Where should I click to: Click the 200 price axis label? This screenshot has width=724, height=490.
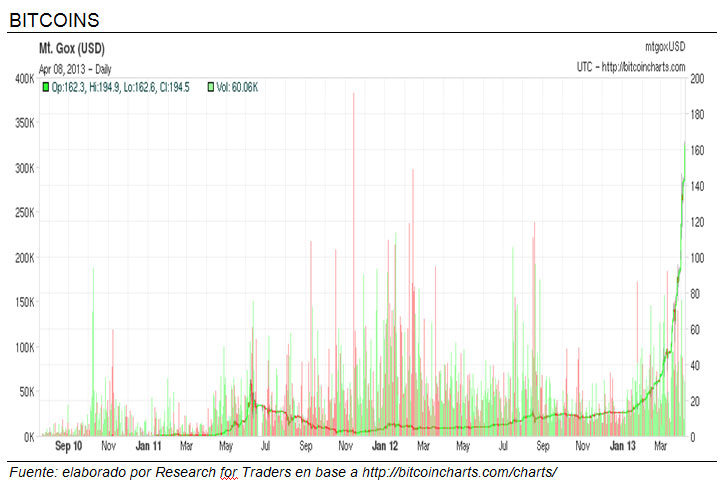[697, 79]
